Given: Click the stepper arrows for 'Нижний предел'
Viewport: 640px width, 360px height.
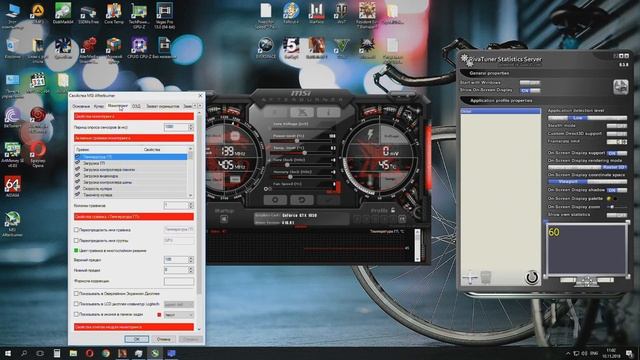Looking at the screenshot, I should pos(191,270).
